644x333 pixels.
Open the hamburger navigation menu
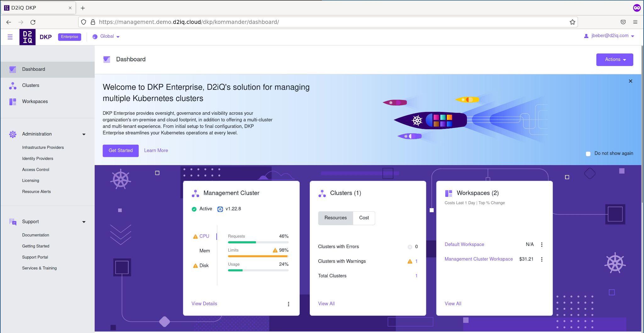[x=10, y=37]
